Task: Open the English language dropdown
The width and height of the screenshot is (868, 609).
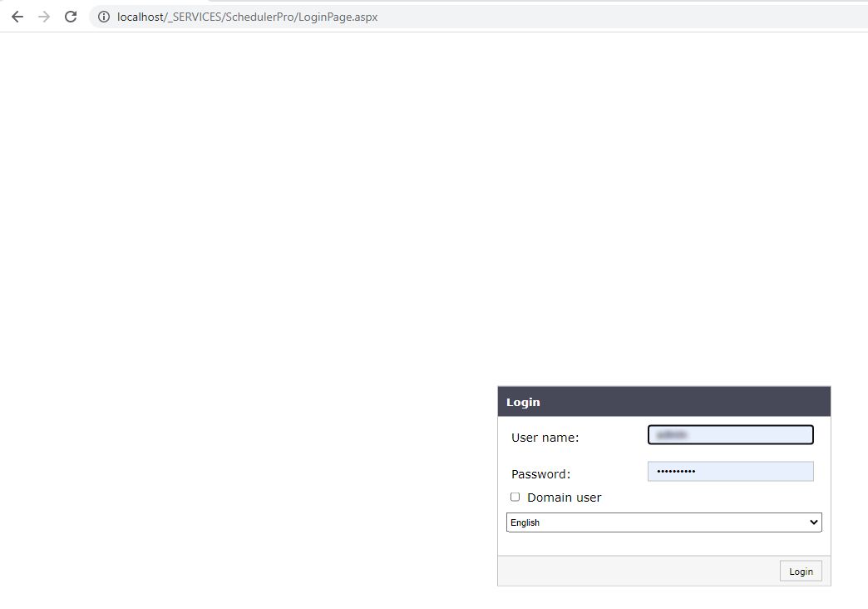Action: pyautogui.click(x=663, y=522)
